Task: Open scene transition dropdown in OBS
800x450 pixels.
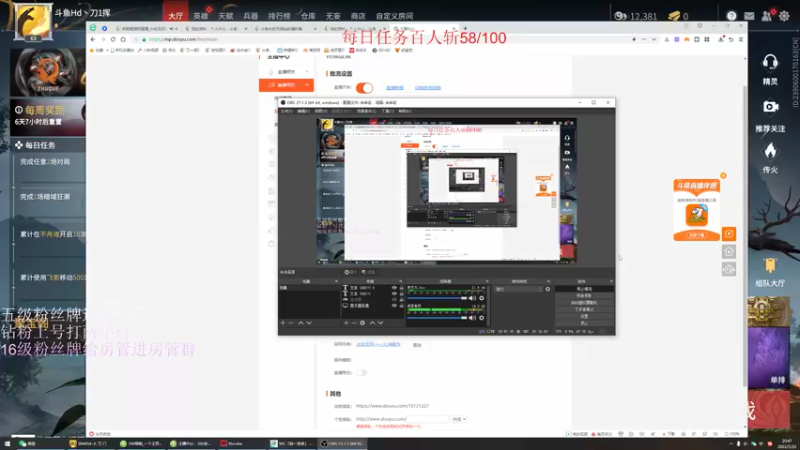Action: (518, 289)
